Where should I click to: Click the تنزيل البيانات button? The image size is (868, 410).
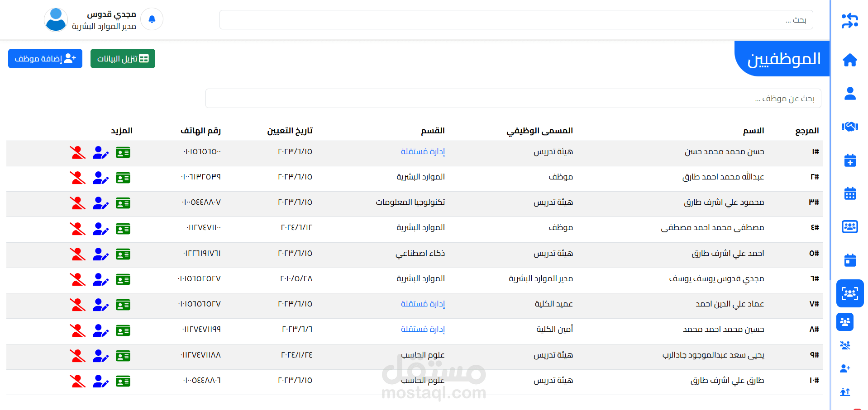[123, 59]
